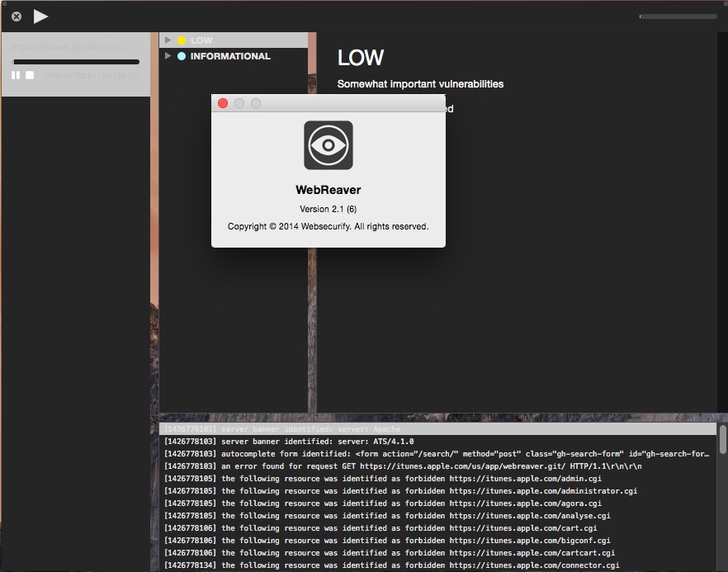Click the cyan INFORMATIONAL severity dot
Image resolution: width=728 pixels, height=572 pixels.
point(182,56)
